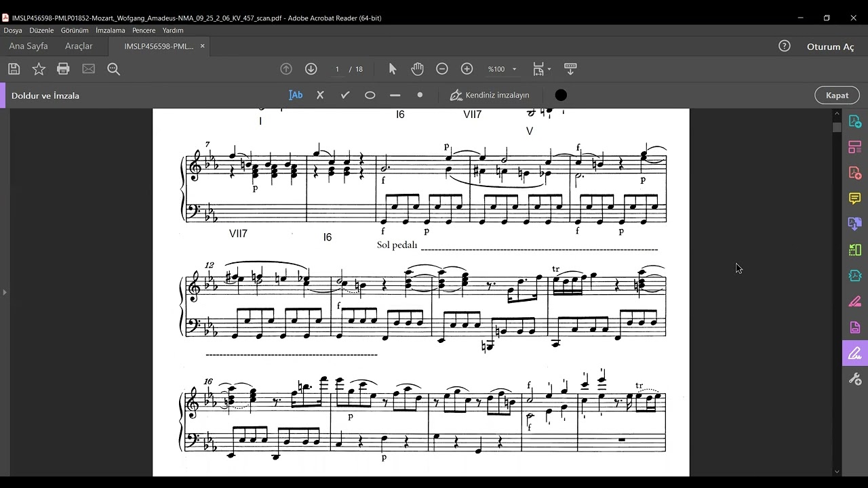This screenshot has width=868, height=488.
Task: Click the Doldur ve İmzala toolbar title
Action: (x=45, y=96)
